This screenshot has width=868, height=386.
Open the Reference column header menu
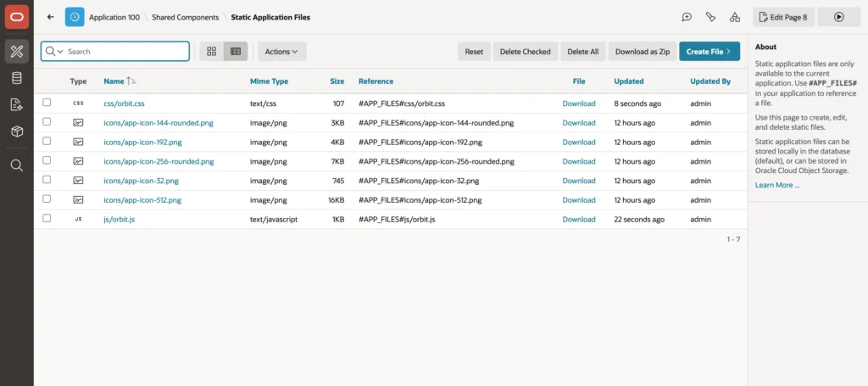[376, 81]
